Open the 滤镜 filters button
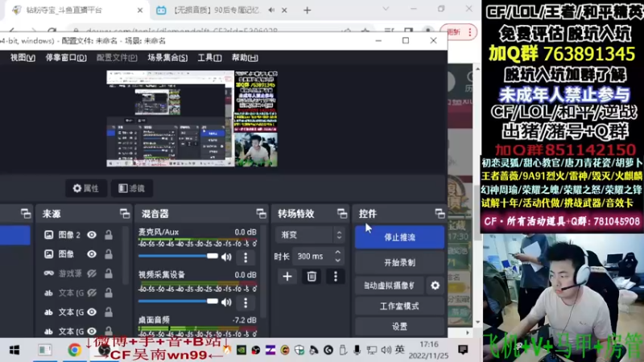 pos(131,188)
